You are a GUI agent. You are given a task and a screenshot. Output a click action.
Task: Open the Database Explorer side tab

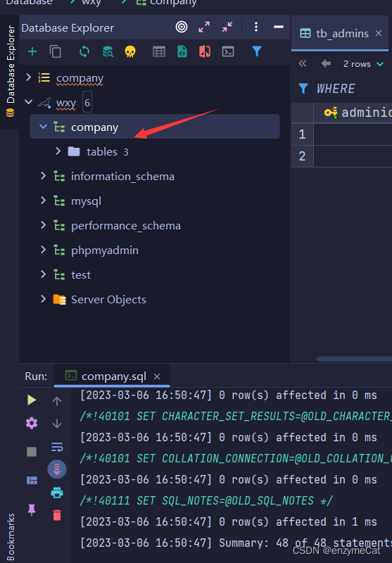pyautogui.click(x=10, y=72)
